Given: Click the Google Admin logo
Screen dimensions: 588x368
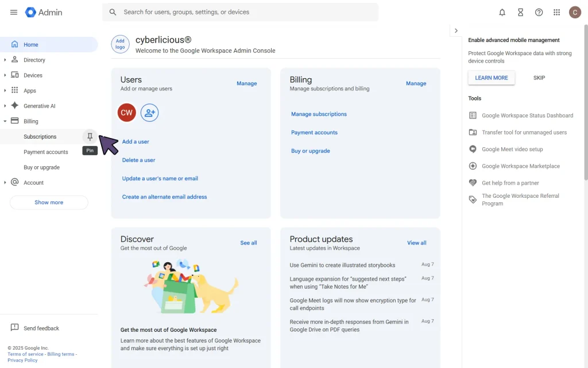Looking at the screenshot, I should pos(44,12).
